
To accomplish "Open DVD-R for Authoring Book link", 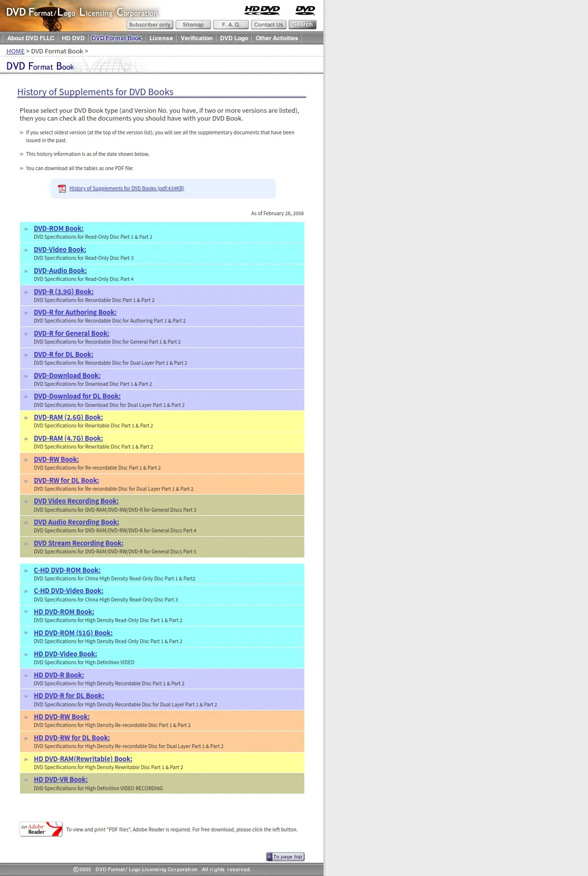I will 75,312.
